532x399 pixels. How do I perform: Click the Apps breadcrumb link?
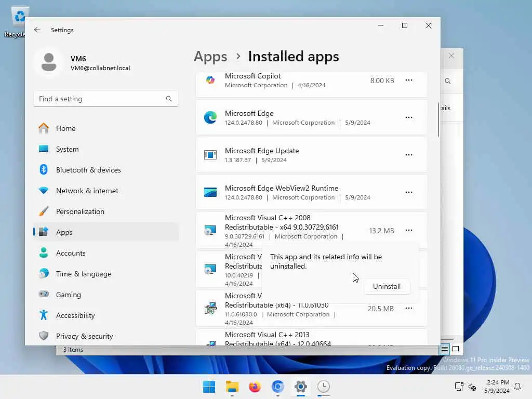tap(210, 57)
